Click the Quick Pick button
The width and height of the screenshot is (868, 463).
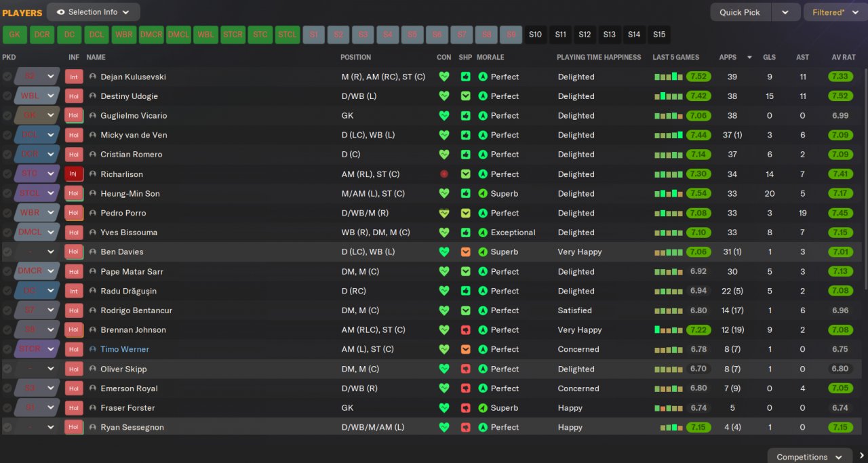click(x=741, y=12)
